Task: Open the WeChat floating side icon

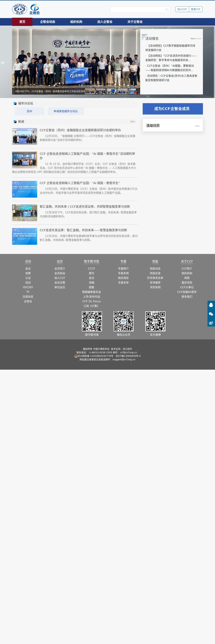Action: (x=211, y=314)
